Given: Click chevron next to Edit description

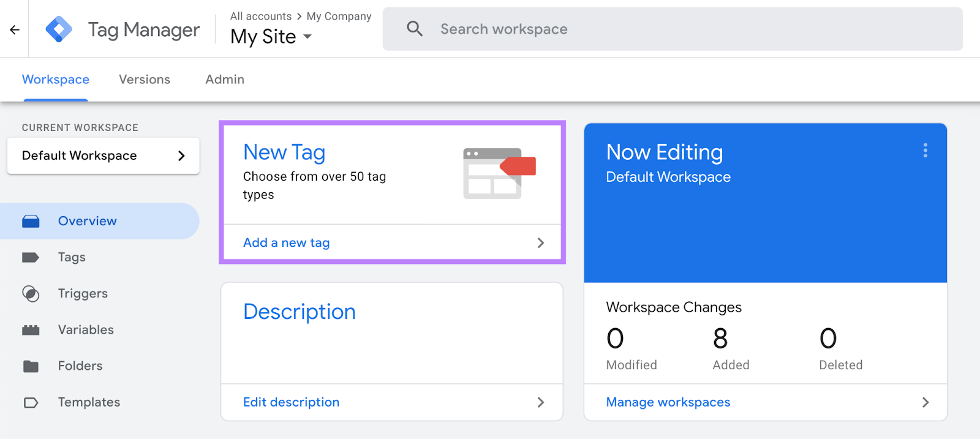Looking at the screenshot, I should [540, 402].
